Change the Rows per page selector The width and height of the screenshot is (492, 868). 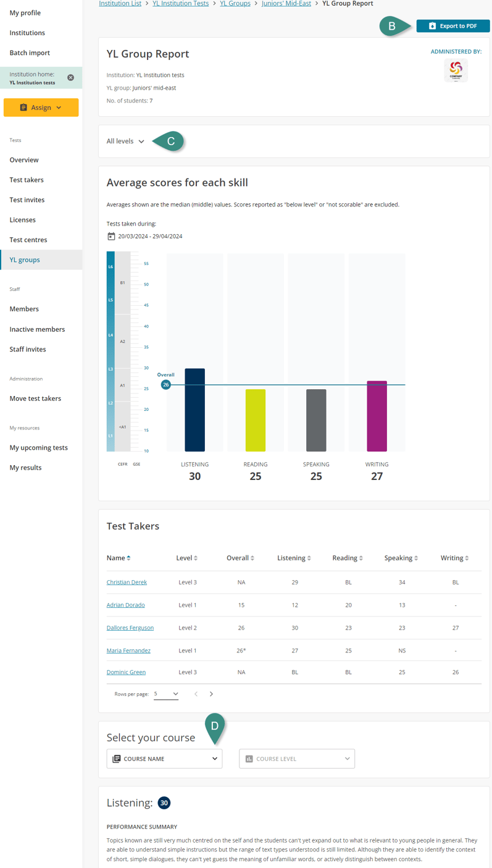point(166,694)
